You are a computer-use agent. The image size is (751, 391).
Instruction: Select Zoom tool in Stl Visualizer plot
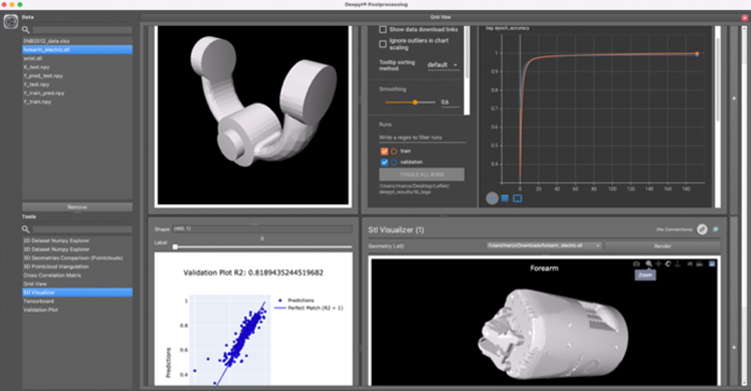click(x=649, y=264)
